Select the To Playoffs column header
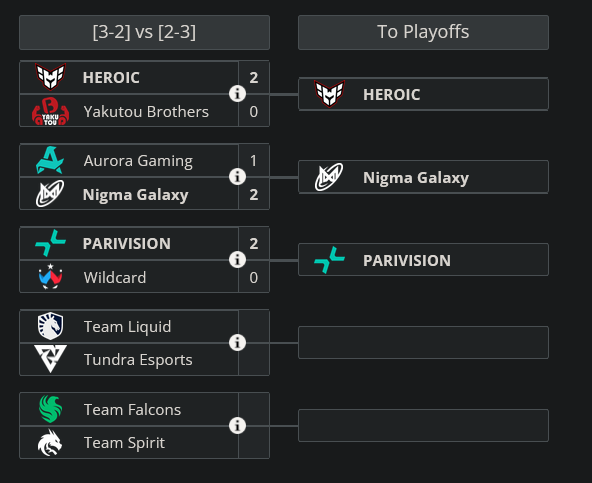Viewport: 592px width, 483px height. point(423,32)
